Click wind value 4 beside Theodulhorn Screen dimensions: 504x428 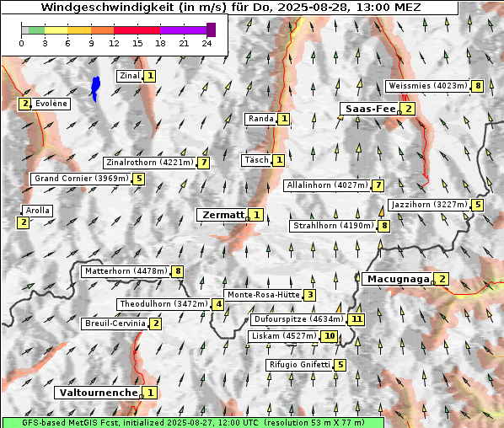pos(218,304)
